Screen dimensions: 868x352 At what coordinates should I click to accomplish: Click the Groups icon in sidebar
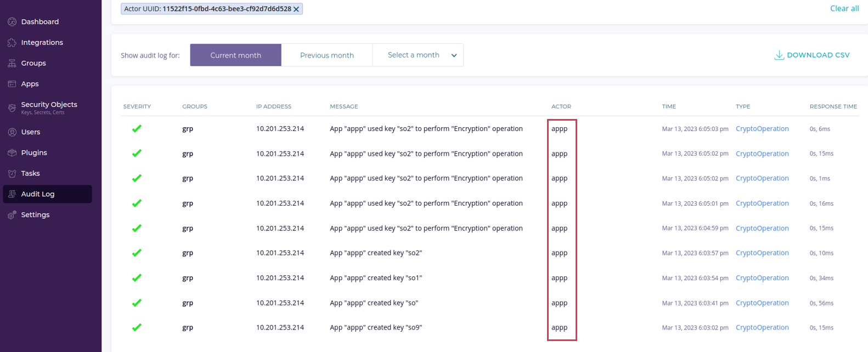point(12,64)
